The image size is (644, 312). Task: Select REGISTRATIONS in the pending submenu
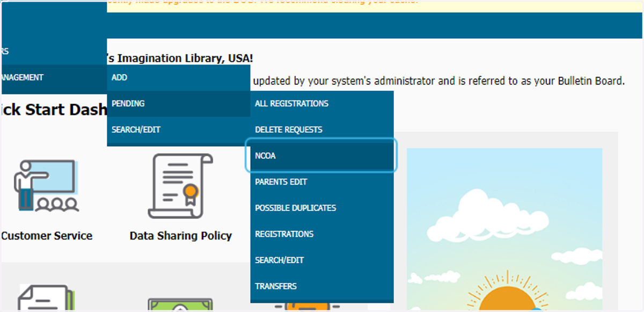click(322, 234)
